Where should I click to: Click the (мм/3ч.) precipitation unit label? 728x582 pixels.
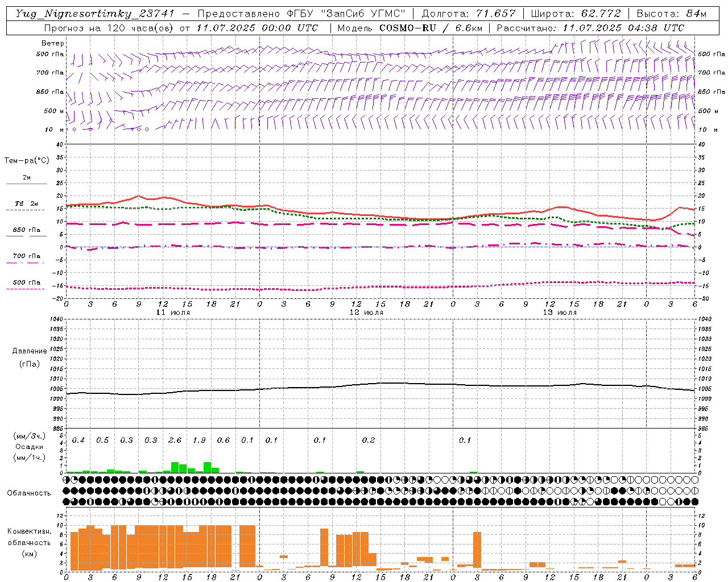coord(30,436)
